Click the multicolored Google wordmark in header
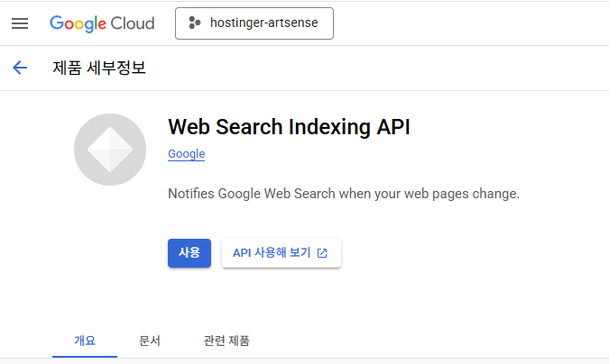The image size is (609, 364). [x=78, y=23]
